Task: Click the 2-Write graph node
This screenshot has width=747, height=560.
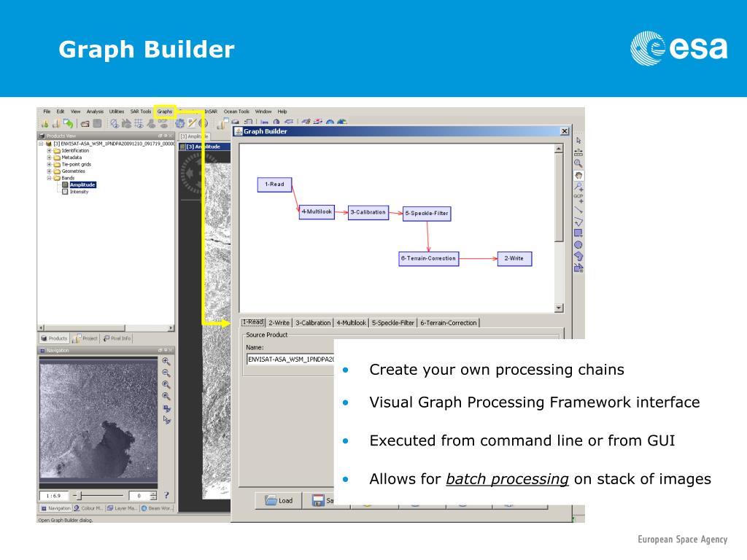Action: click(x=514, y=259)
